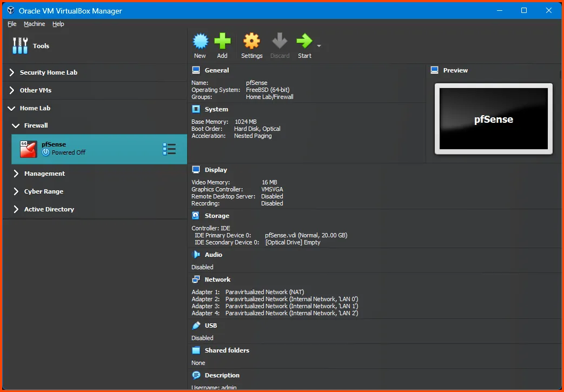Click the Security Home Lab group name
This screenshot has width=564, height=392.
[x=49, y=72]
